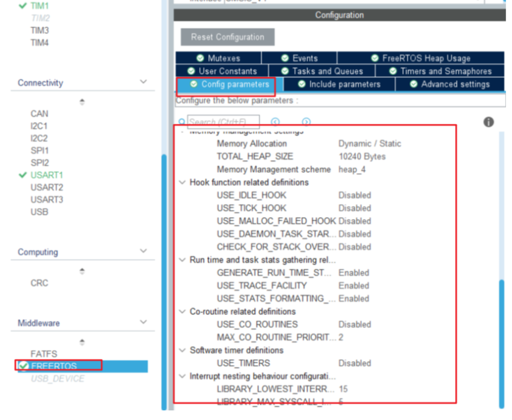Collapse Co-routine related definitions
This screenshot has width=512, height=420.
point(183,311)
